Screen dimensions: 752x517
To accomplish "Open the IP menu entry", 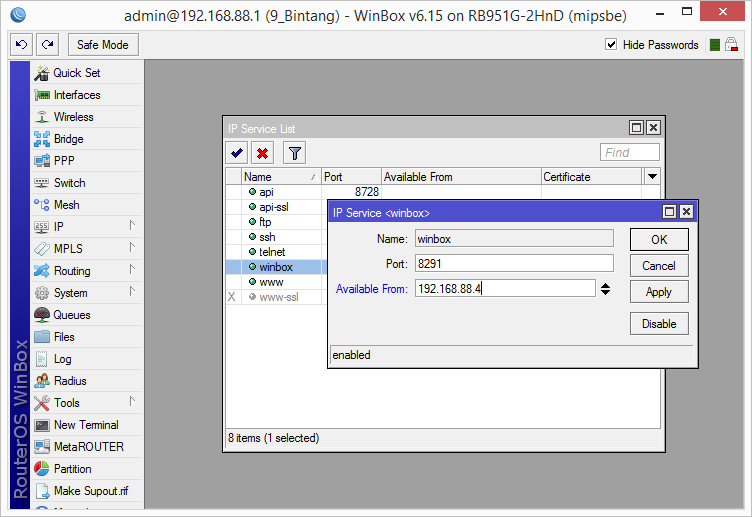I will coord(88,227).
